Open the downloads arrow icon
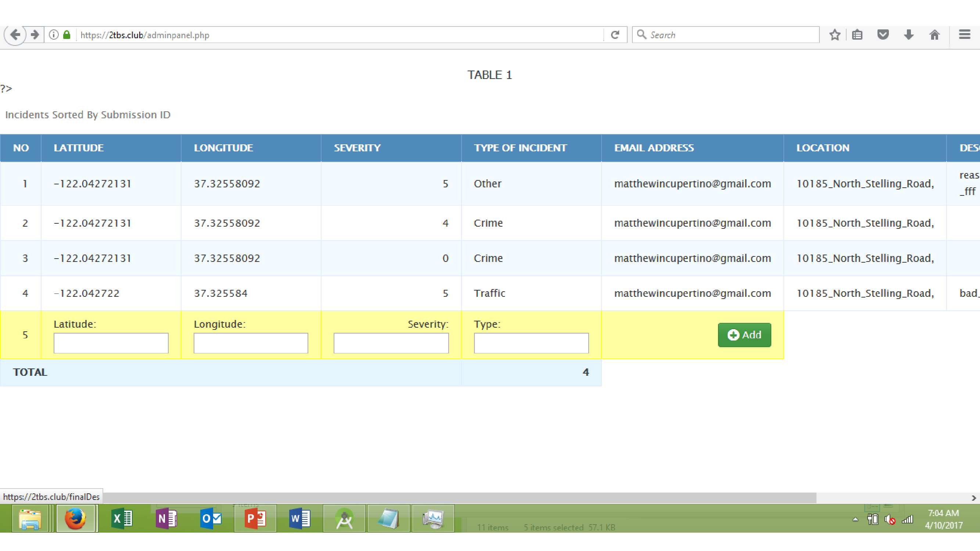 coord(909,35)
